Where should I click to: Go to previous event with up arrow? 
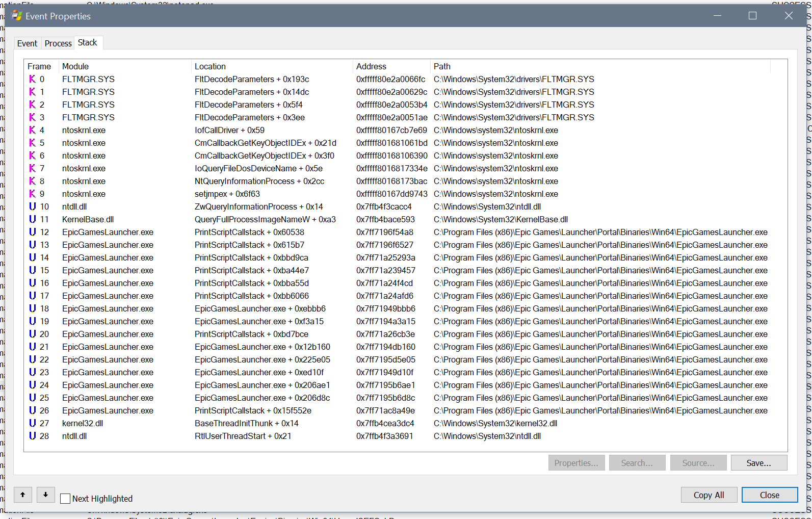click(23, 495)
